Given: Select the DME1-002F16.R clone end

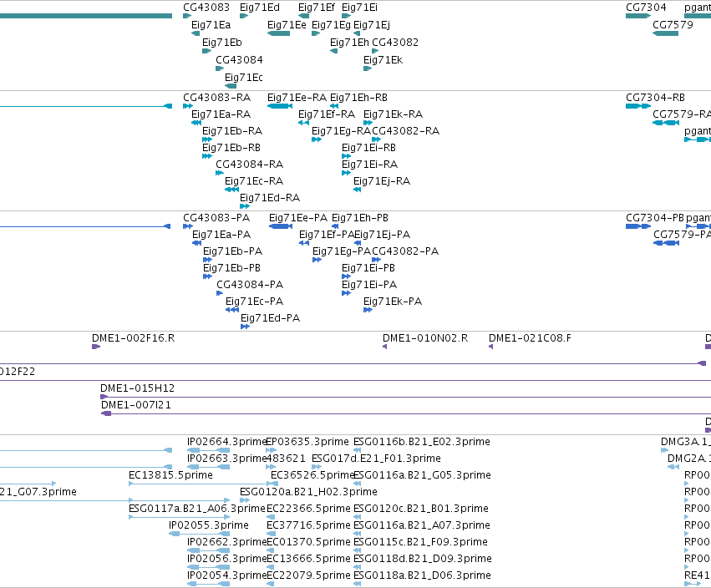Looking at the screenshot, I should 96,347.
